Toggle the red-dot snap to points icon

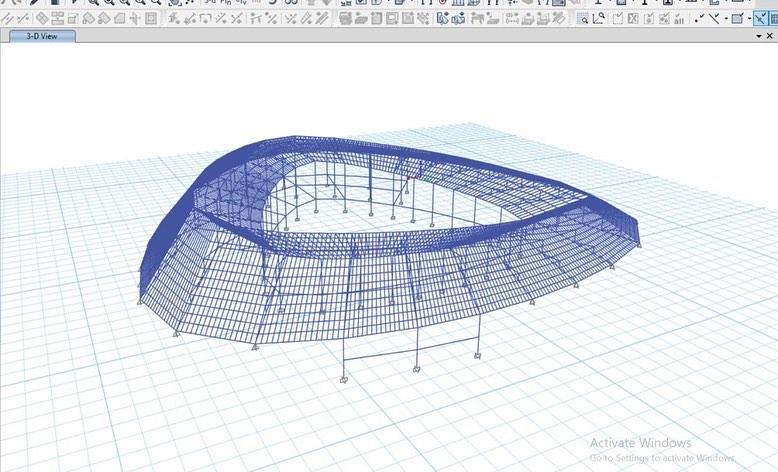[699, 18]
